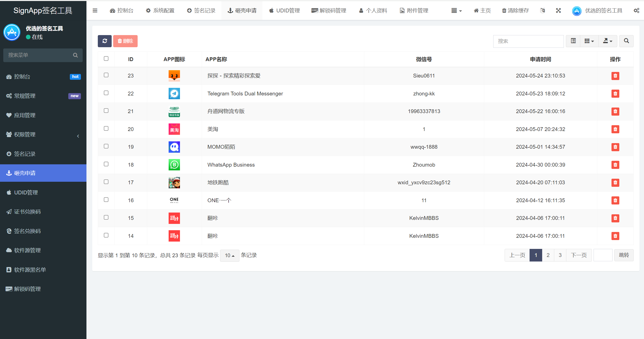The height and width of the screenshot is (339, 644).
Task: Click the 删除 button above the table
Action: (125, 41)
